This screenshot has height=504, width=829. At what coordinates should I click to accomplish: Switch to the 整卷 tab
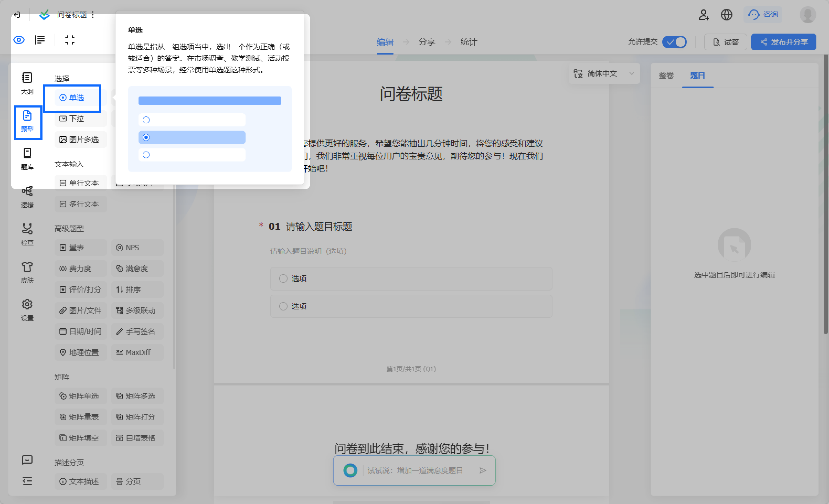pos(666,76)
